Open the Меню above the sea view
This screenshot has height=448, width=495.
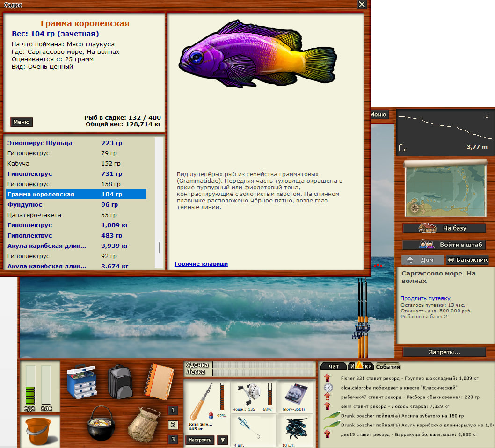(x=378, y=115)
